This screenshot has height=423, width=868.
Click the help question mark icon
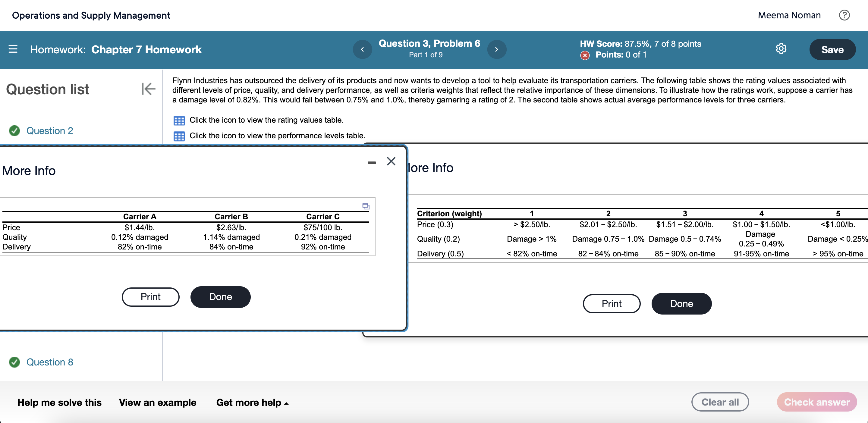[844, 15]
